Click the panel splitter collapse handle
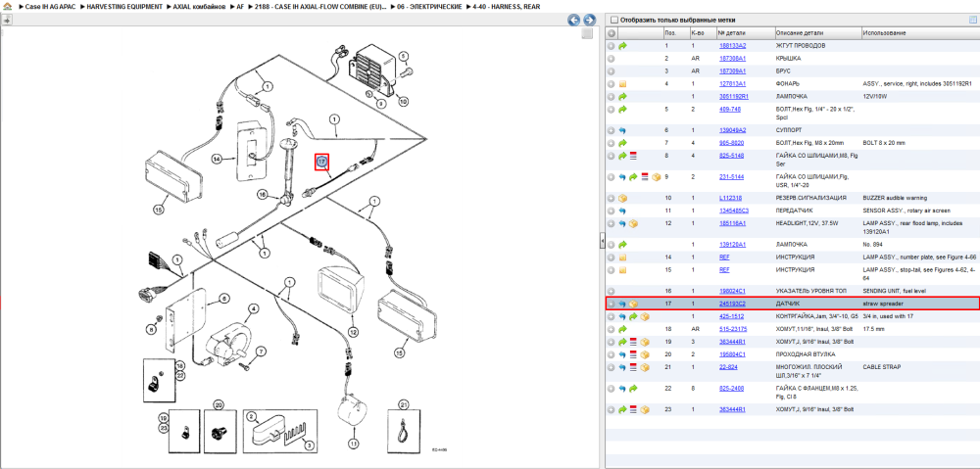The height and width of the screenshot is (469, 980). (x=602, y=240)
